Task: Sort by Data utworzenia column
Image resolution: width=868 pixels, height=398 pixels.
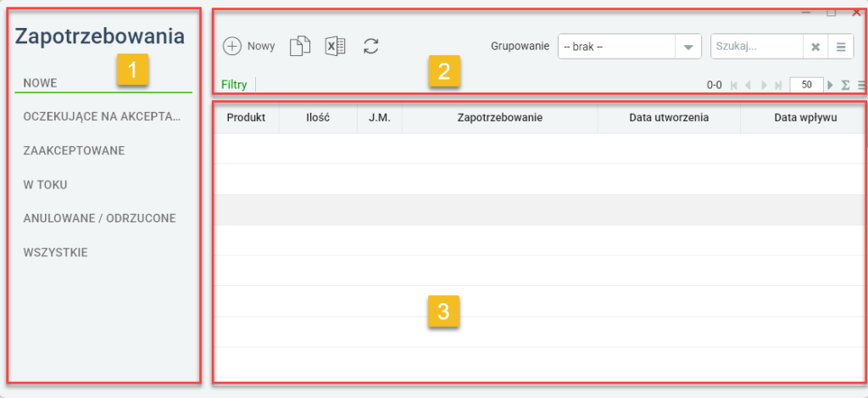Action: pyautogui.click(x=669, y=117)
